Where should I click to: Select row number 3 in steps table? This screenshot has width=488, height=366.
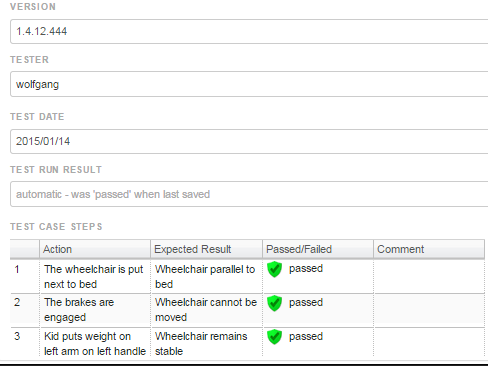point(17,336)
